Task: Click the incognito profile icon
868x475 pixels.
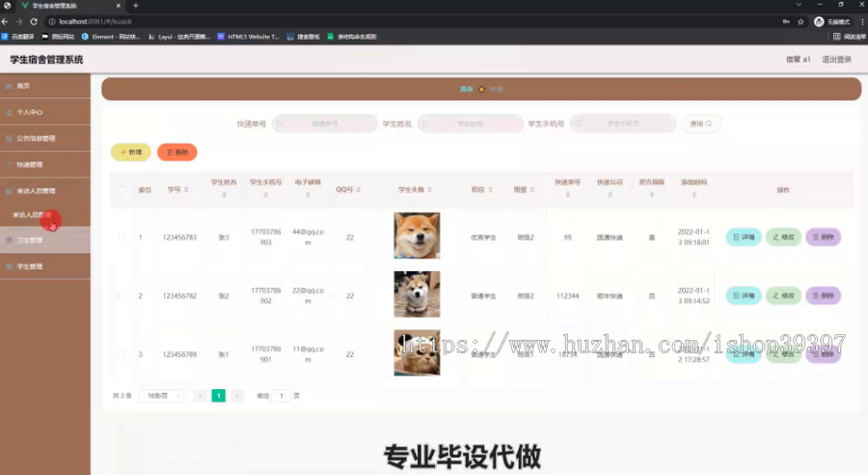Action: (x=819, y=21)
